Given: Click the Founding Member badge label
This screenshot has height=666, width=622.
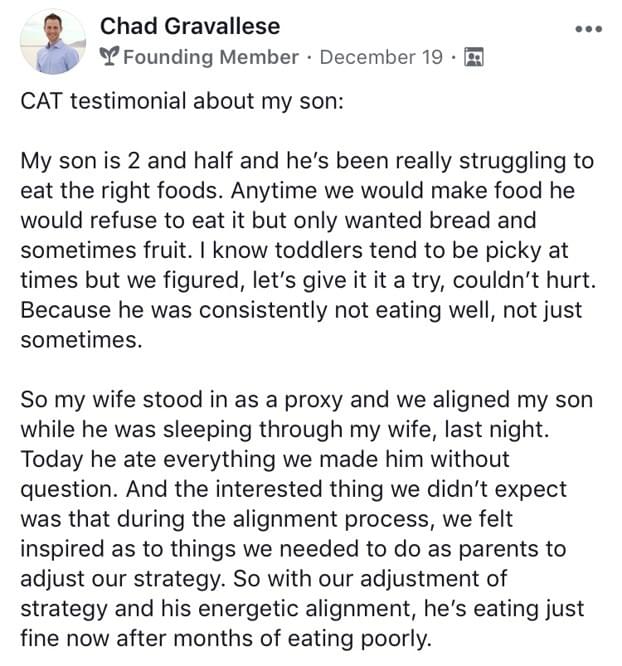Looking at the screenshot, I should 210,57.
